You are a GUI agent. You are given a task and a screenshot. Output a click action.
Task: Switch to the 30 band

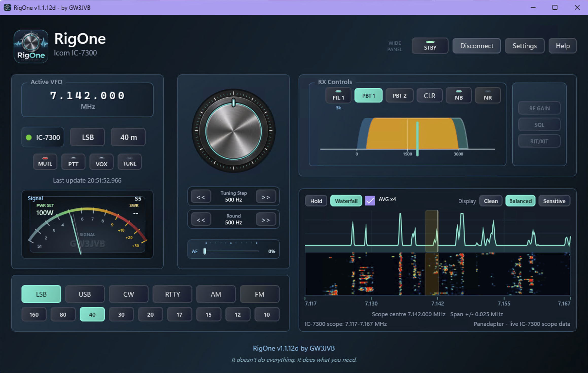tap(121, 314)
